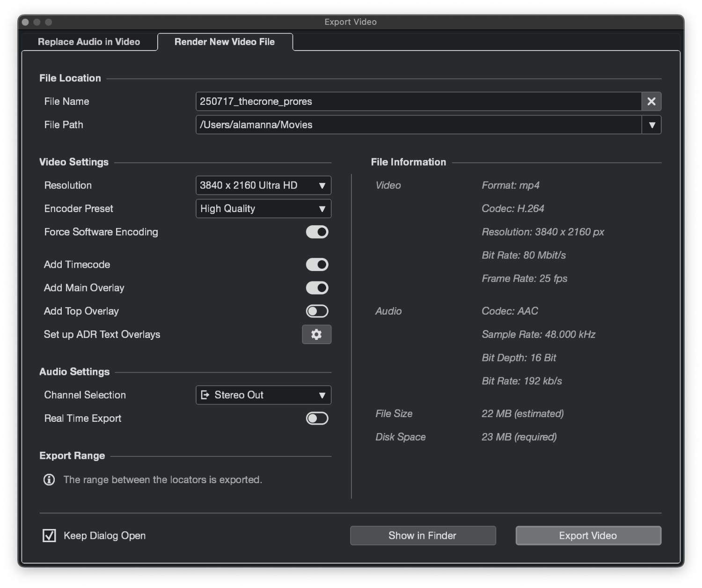Viewport: 702px width, 588px height.
Task: Open ADR Text Overlays gear settings
Action: tap(316, 334)
